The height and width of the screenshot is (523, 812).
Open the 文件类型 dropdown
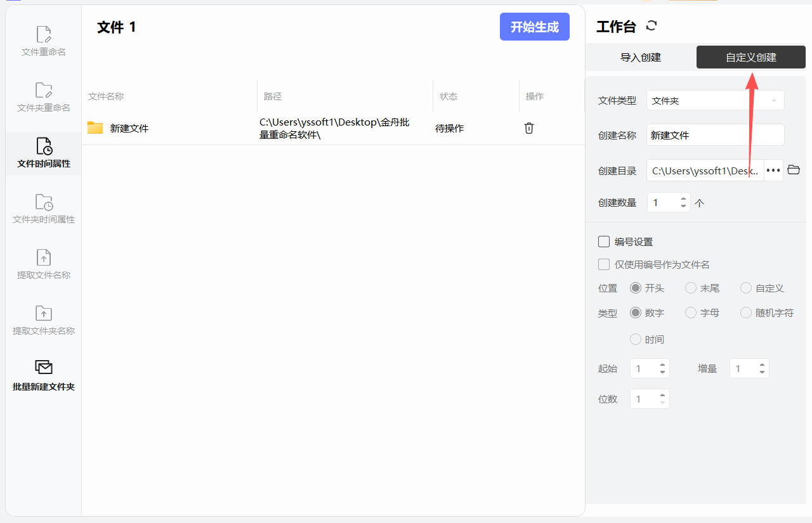click(716, 100)
